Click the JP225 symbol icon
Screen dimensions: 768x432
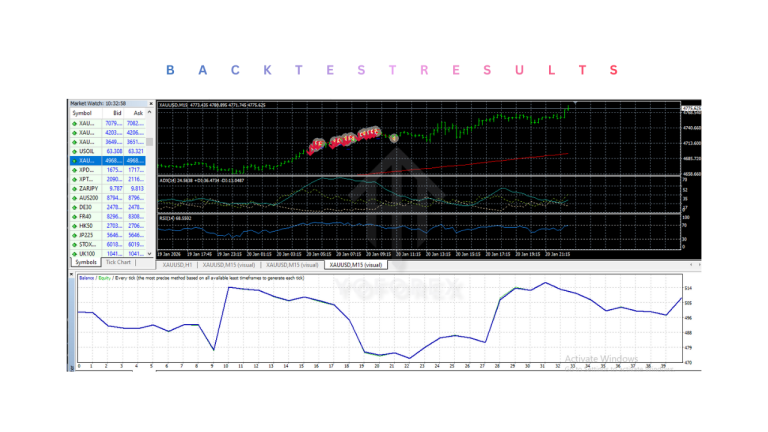73,235
